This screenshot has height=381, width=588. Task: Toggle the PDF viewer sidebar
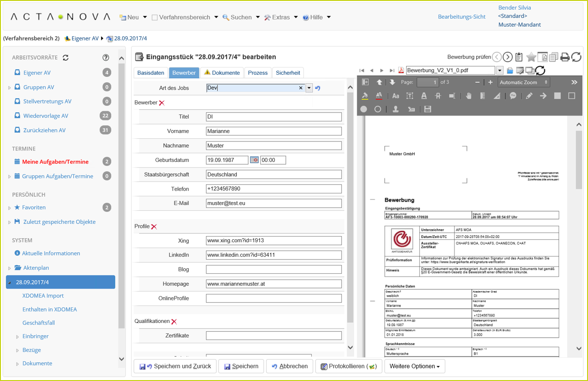point(365,82)
